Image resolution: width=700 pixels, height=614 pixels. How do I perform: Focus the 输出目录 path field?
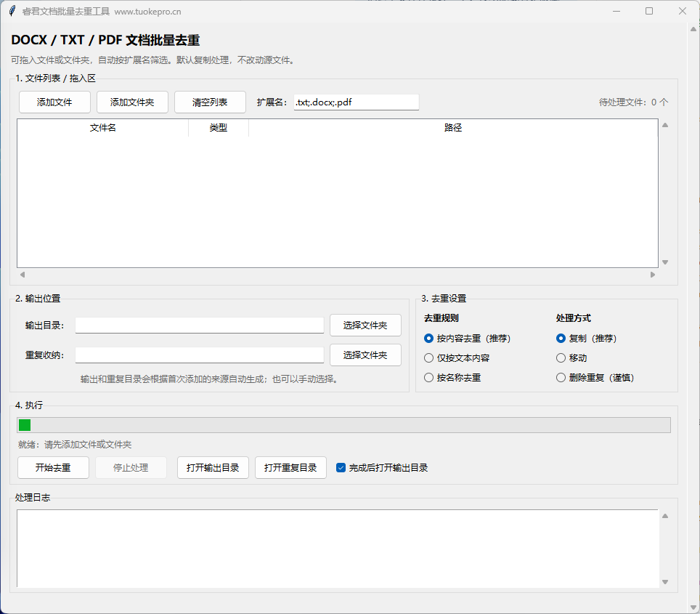[199, 326]
